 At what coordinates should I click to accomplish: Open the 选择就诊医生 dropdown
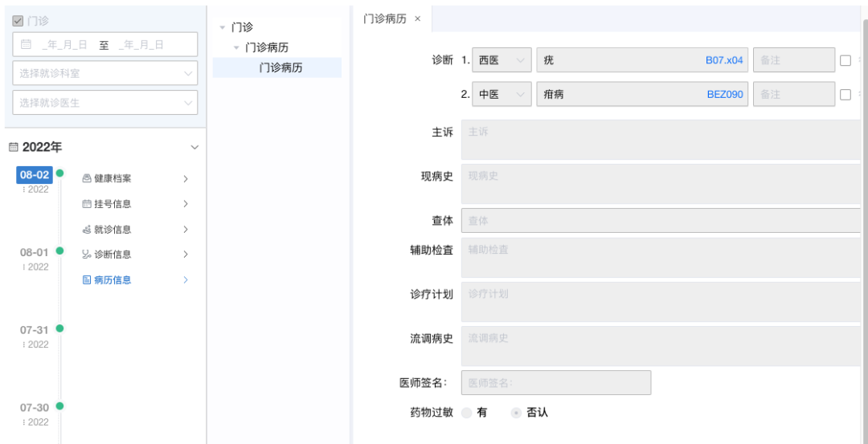click(104, 103)
